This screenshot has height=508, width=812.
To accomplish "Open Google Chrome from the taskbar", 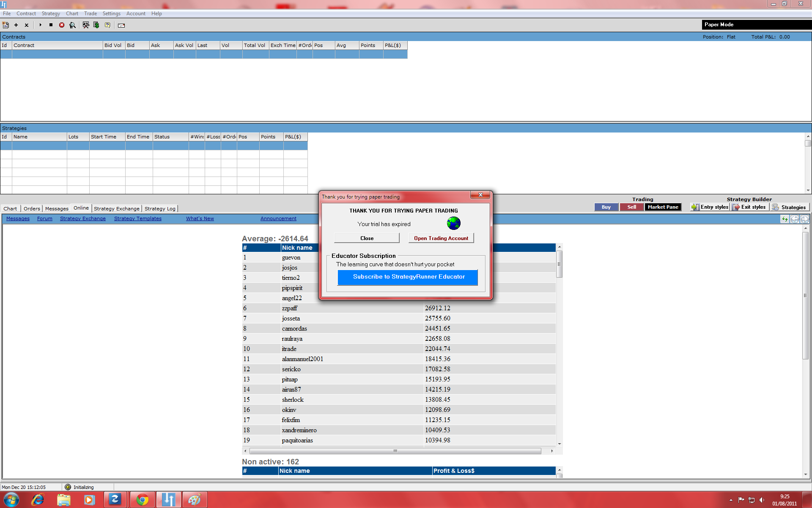I will coord(143,500).
